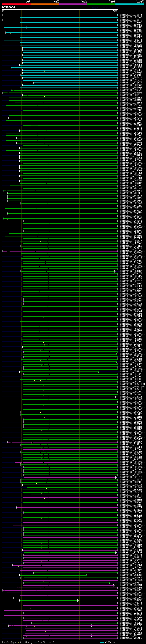Click the UniRef100_B4MS69 label
Screen dimensions: 146x644
(x=131, y=218)
